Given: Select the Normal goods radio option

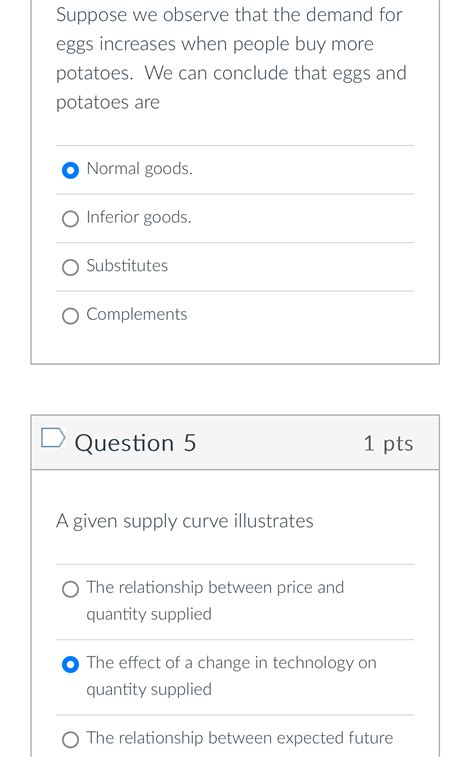Looking at the screenshot, I should [x=71, y=170].
